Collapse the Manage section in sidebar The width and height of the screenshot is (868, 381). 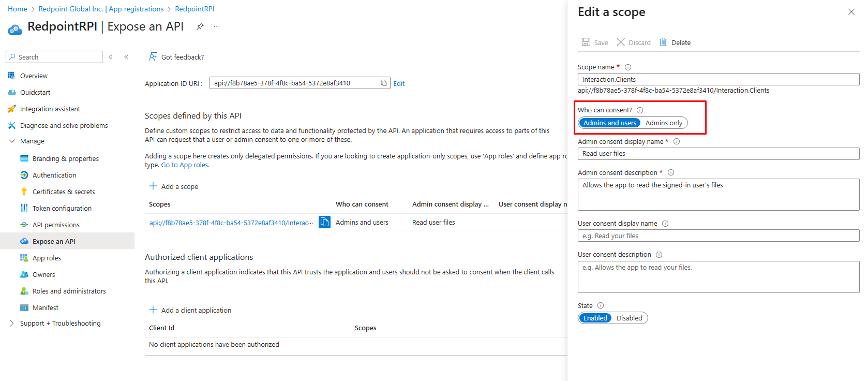tap(12, 141)
